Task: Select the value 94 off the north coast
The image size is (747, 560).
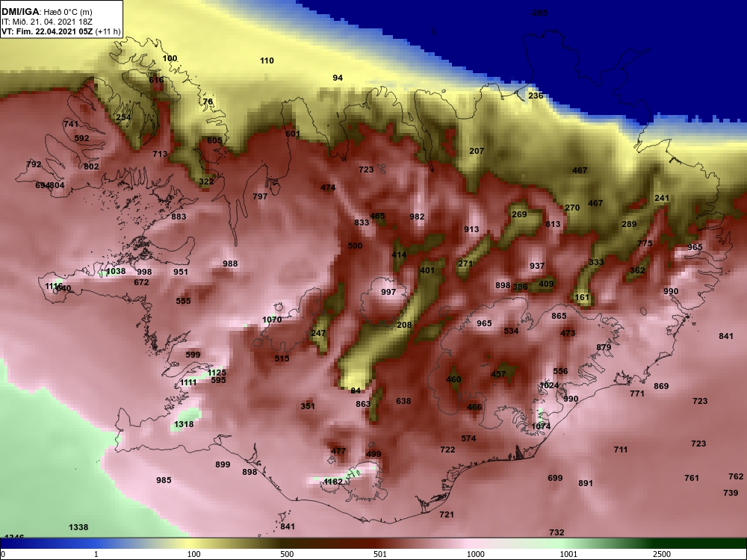Action: coord(338,78)
